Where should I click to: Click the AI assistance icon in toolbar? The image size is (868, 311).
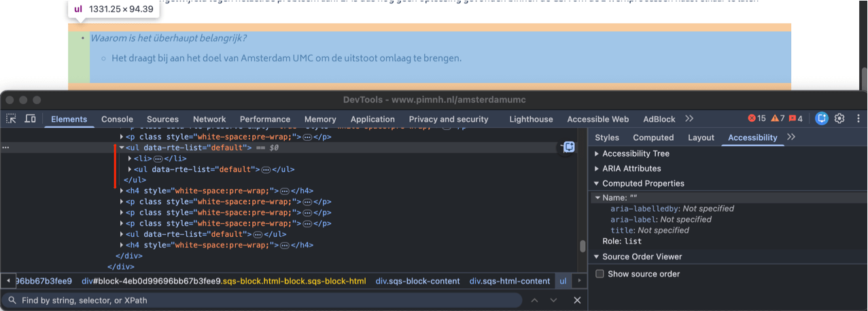pyautogui.click(x=822, y=118)
